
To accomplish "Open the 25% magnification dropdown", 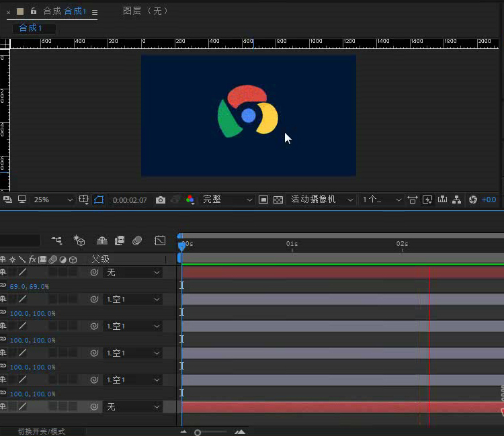I will coord(53,200).
